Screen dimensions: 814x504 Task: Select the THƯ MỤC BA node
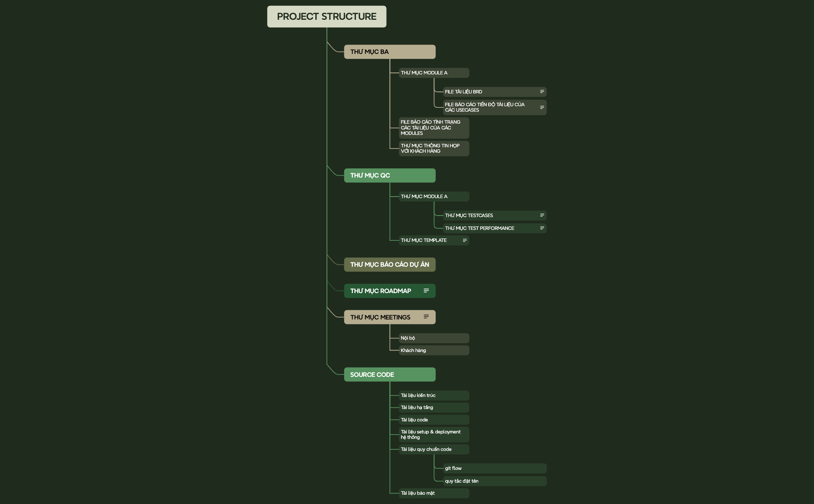[x=390, y=52]
